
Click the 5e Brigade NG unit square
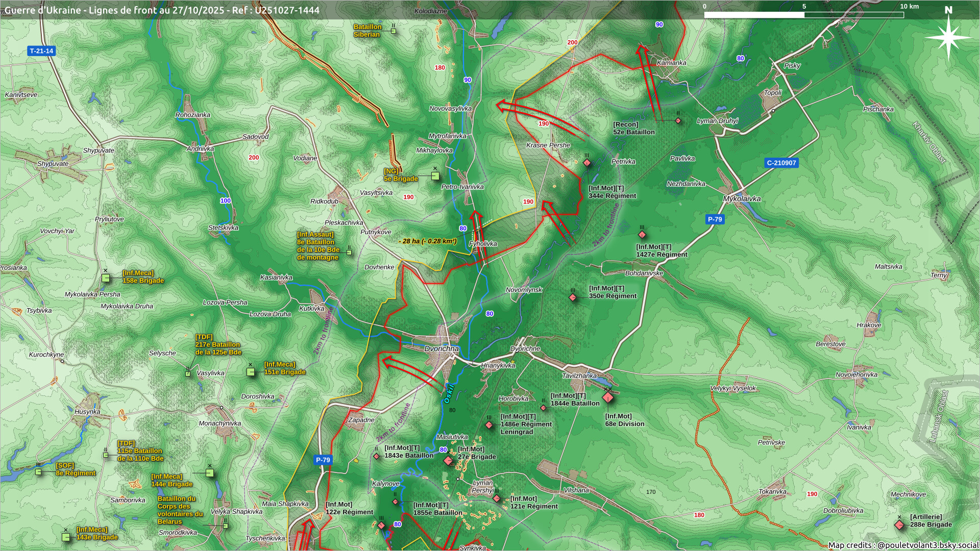click(435, 176)
